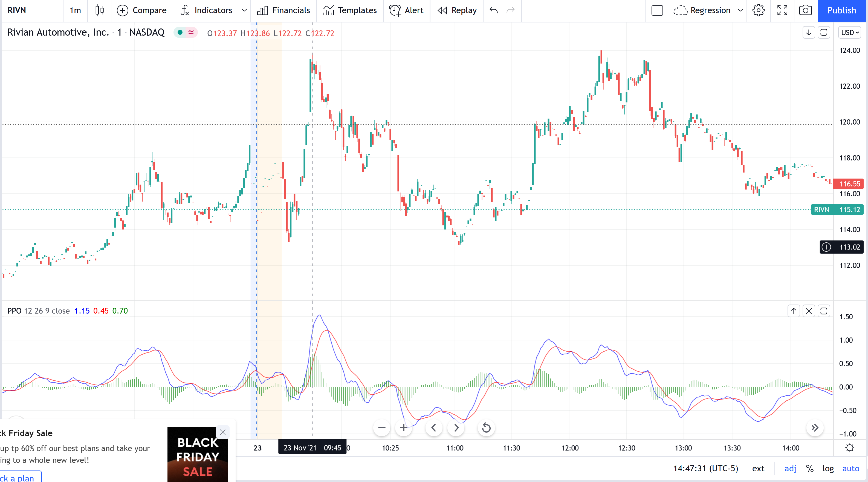Click the green market status dot
The width and height of the screenshot is (868, 482).
[180, 32]
